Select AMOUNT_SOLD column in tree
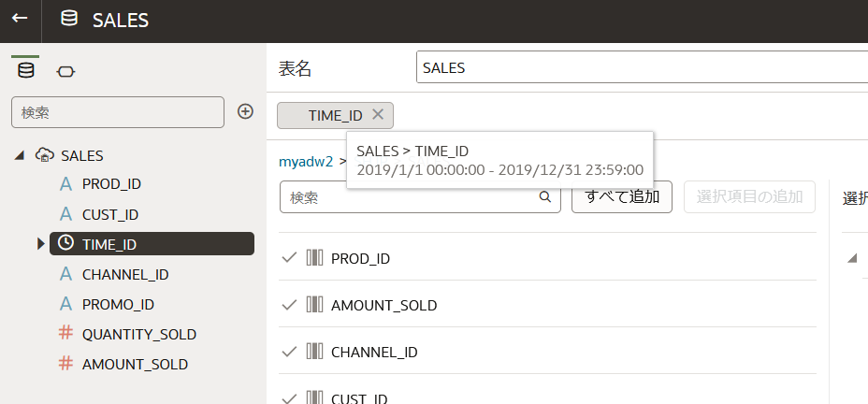The height and width of the screenshot is (404, 868). pyautogui.click(x=135, y=364)
